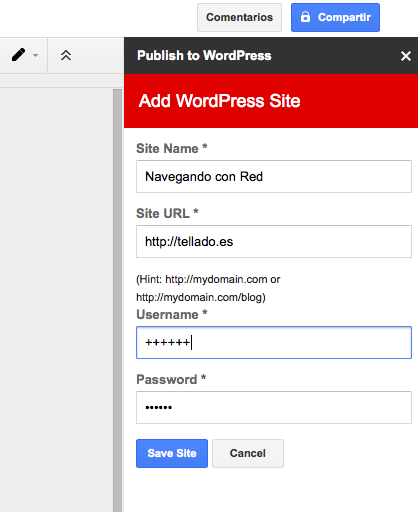Image resolution: width=418 pixels, height=512 pixels.
Task: Click the 'Add WordPress Site' heading
Action: 219,101
